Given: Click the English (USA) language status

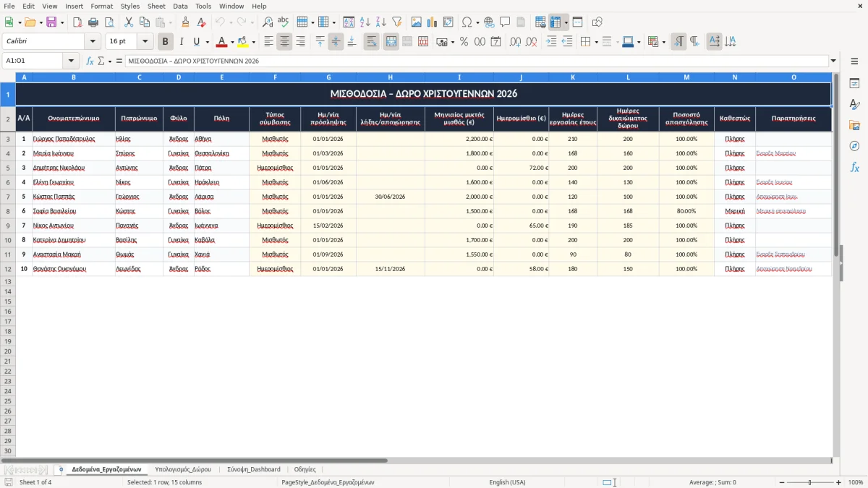Looking at the screenshot, I should click(x=507, y=482).
